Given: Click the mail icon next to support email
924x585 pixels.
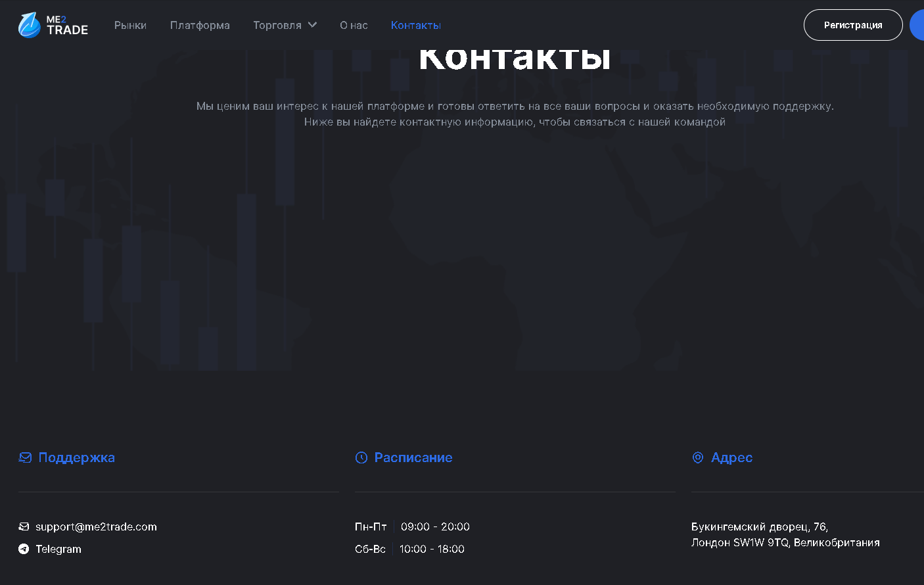Looking at the screenshot, I should [24, 526].
